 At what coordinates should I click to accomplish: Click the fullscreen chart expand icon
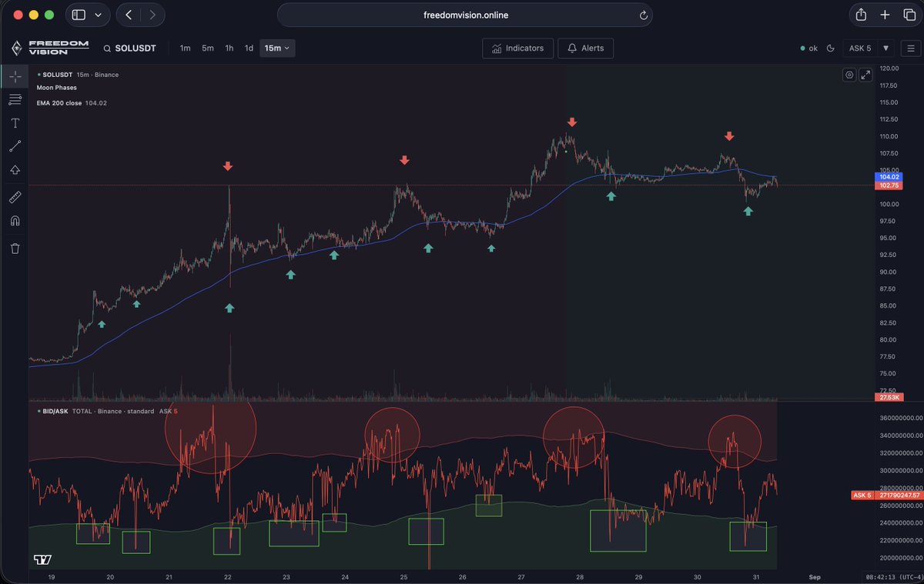[865, 75]
